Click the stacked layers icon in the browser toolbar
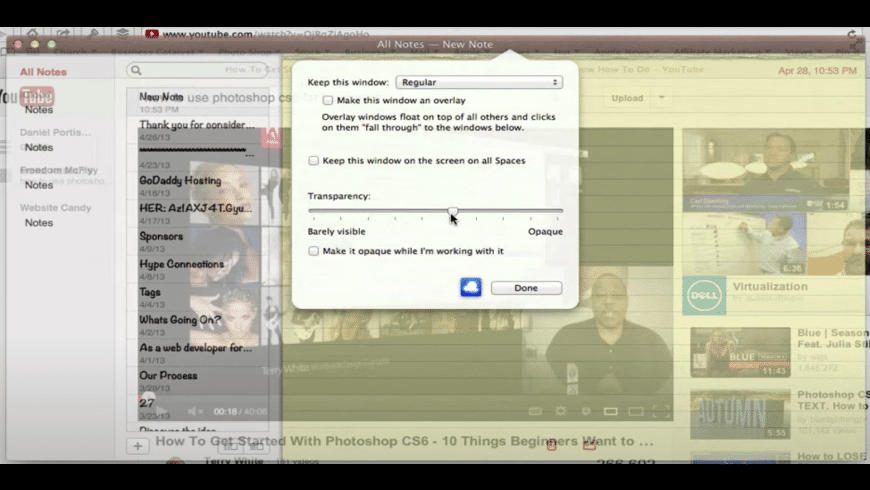The image size is (870, 490). 123,33
